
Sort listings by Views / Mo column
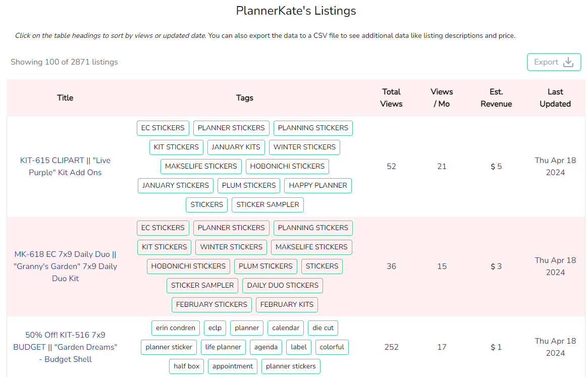pyautogui.click(x=442, y=98)
